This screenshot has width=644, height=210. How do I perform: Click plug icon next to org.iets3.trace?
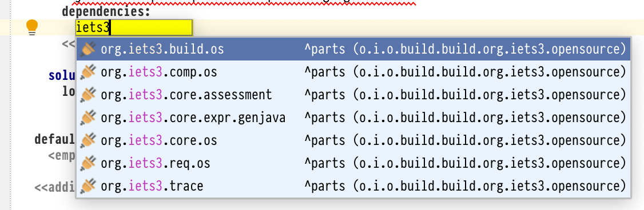(88, 186)
